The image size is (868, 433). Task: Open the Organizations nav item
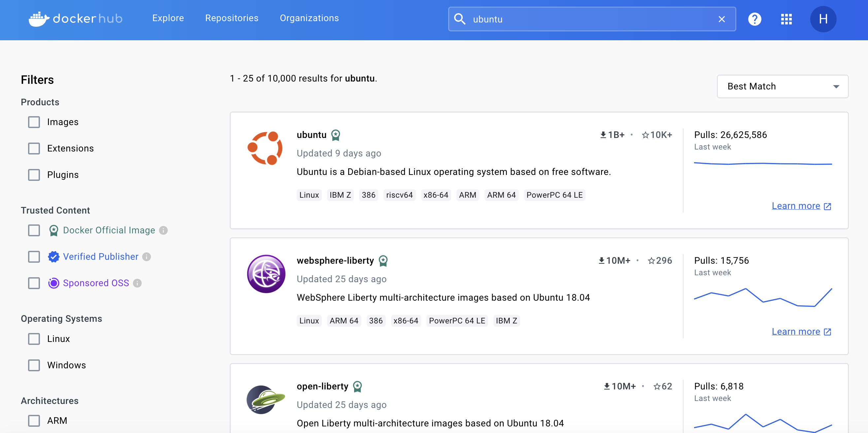pos(309,18)
